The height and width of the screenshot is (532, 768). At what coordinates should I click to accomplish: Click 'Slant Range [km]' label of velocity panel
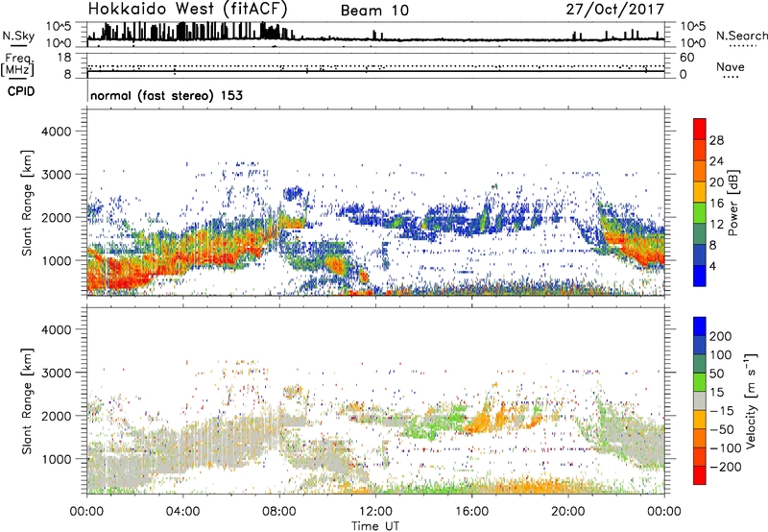click(27, 400)
